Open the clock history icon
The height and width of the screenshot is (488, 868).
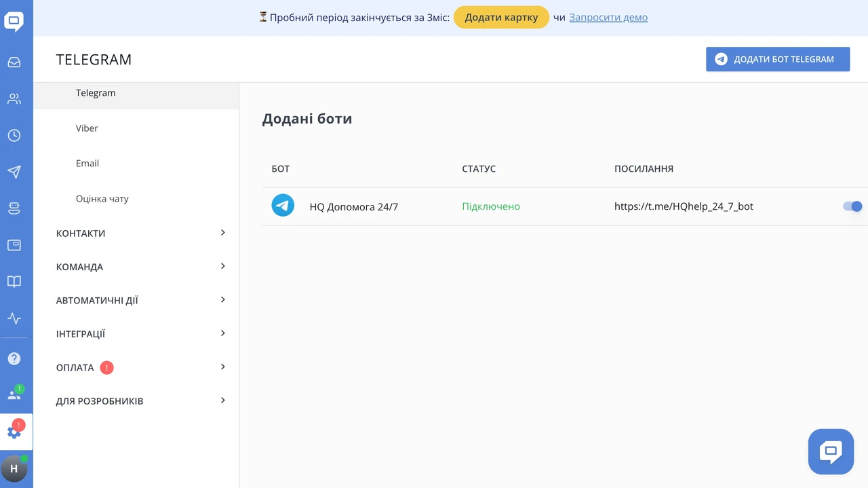(x=14, y=136)
